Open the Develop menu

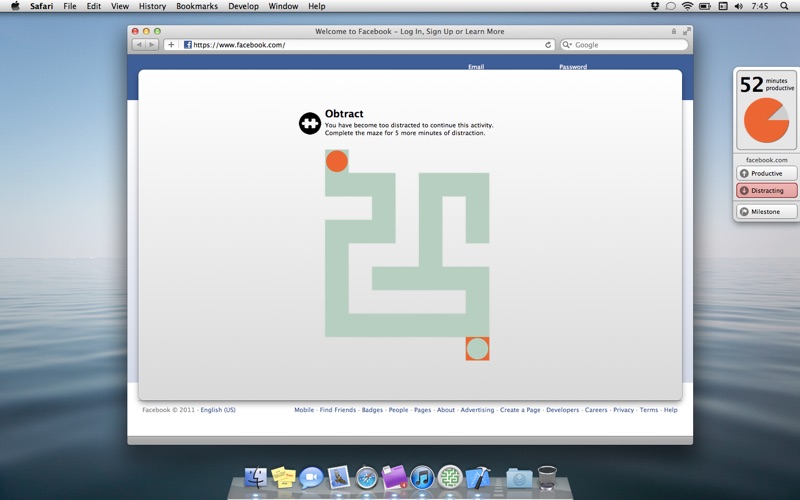pyautogui.click(x=243, y=6)
